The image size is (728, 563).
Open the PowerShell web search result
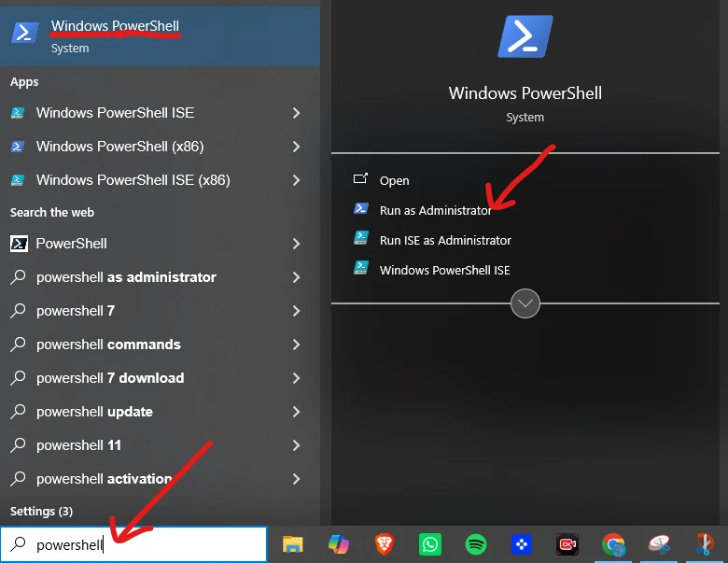(x=160, y=244)
